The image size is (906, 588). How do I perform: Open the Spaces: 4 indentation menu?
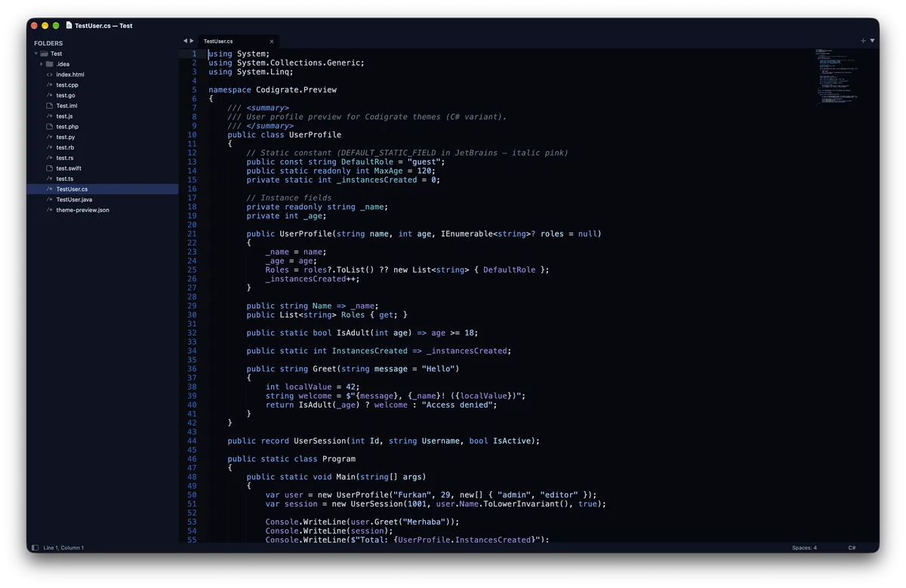tap(804, 548)
